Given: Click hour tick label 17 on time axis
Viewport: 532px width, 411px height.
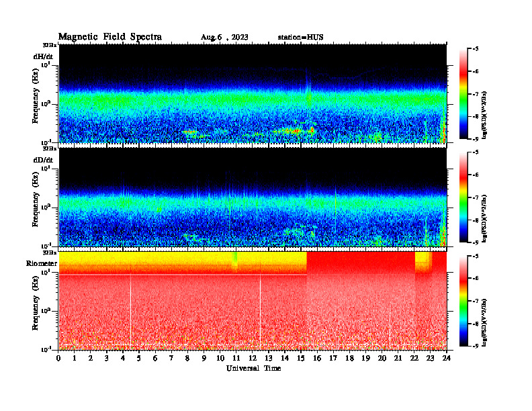Looking at the screenshot, I should [333, 358].
